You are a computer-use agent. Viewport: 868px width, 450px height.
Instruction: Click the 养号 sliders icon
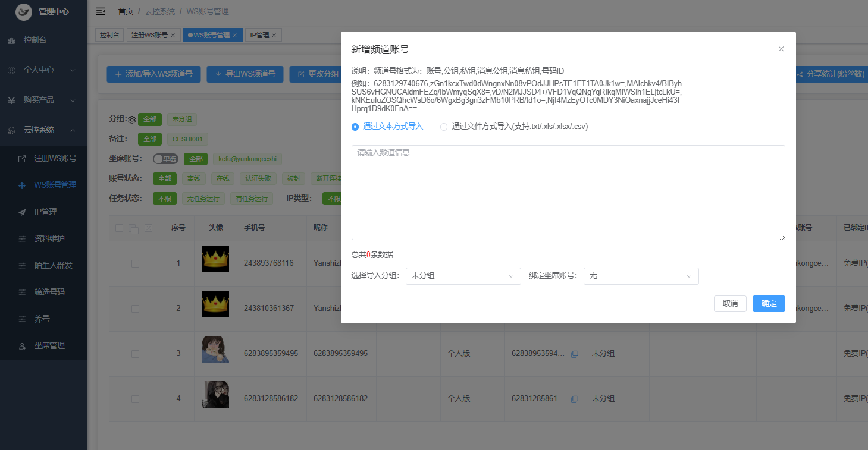[x=22, y=319]
